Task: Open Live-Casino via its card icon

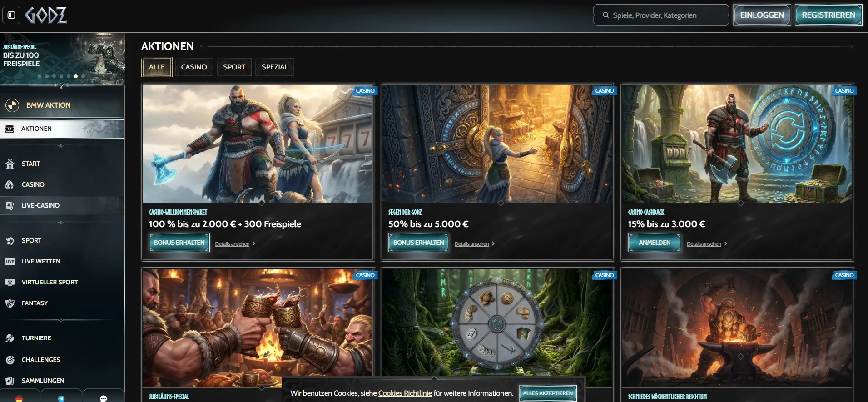Action: 10,206
